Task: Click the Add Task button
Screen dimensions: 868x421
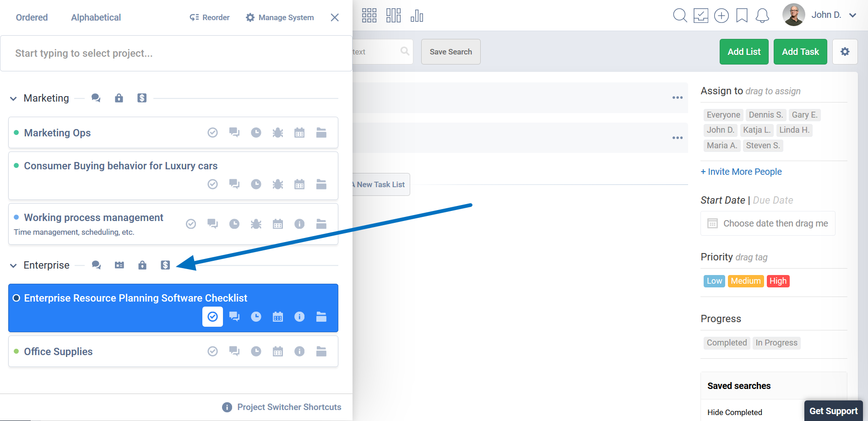Action: [x=800, y=52]
